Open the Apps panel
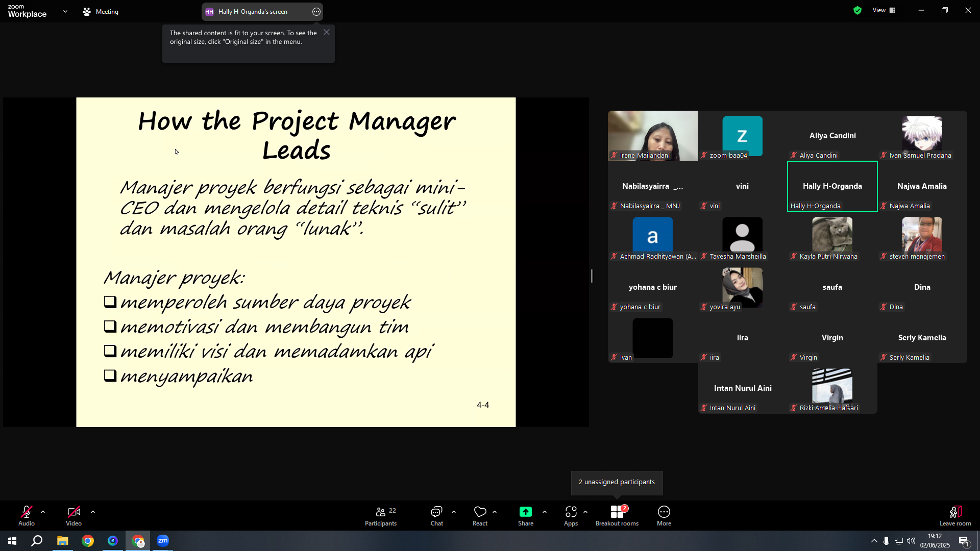 tap(571, 516)
